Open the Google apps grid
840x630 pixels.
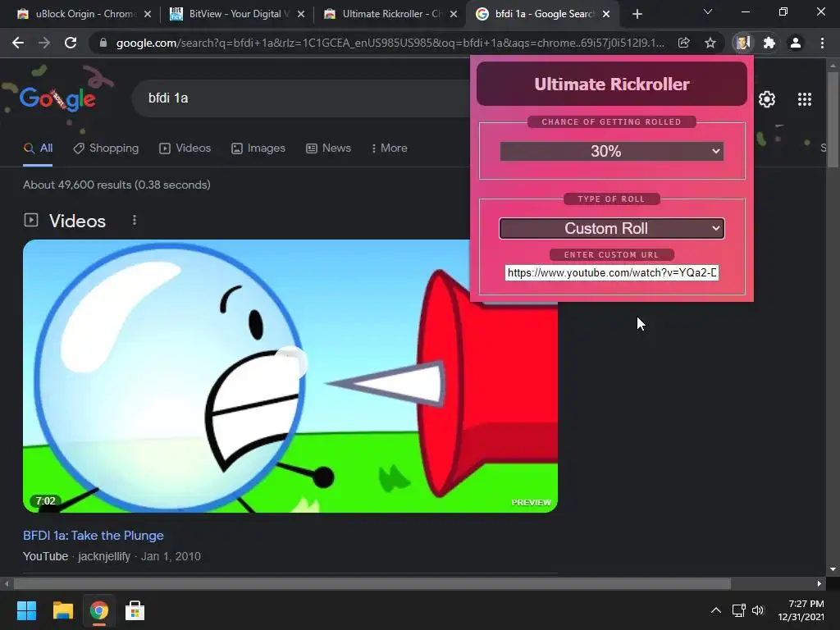(805, 99)
